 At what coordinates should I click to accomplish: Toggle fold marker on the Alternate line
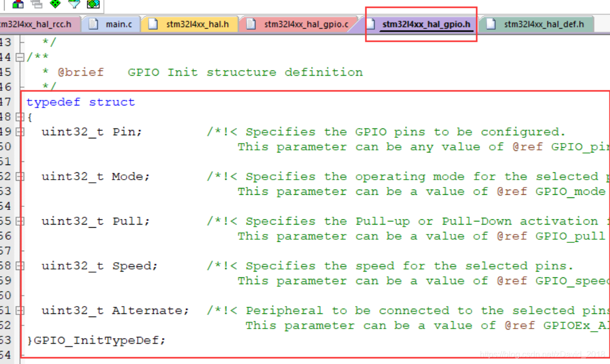pos(20,311)
